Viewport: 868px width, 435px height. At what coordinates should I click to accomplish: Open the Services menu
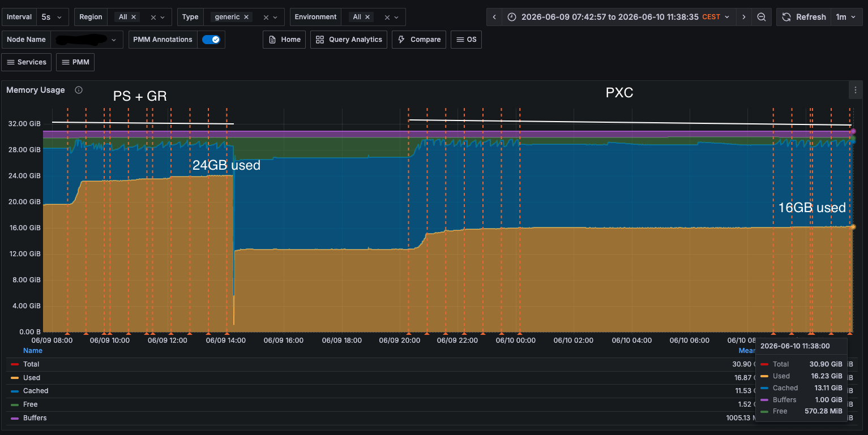tap(27, 62)
